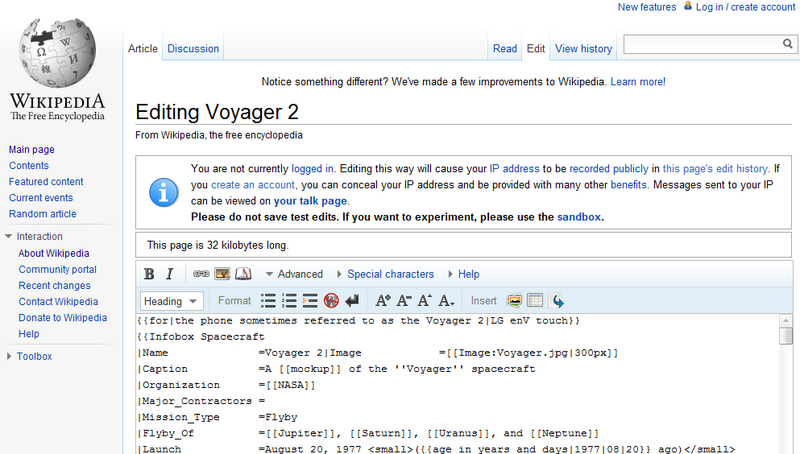The width and height of the screenshot is (800, 454).
Task: Apply bold formatting with the B icon
Action: click(x=149, y=274)
